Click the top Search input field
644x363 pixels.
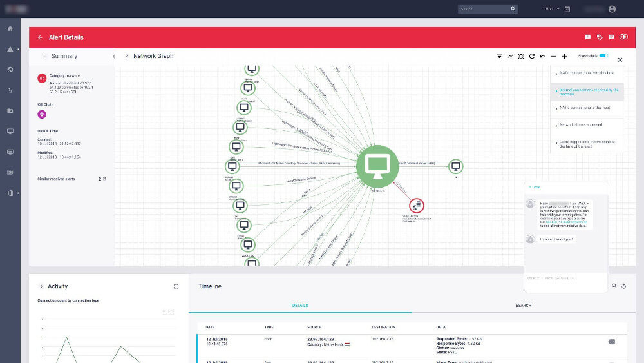tap(483, 9)
